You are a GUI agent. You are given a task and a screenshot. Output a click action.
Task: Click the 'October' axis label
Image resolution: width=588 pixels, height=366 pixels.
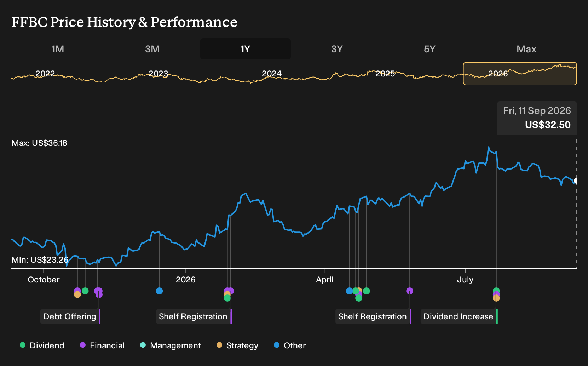[44, 280]
